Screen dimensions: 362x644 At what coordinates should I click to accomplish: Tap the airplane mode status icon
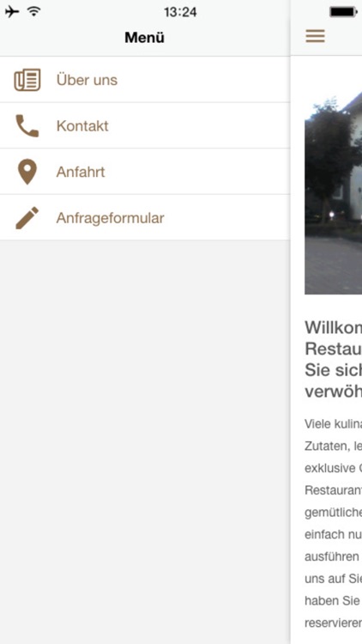click(x=12, y=11)
